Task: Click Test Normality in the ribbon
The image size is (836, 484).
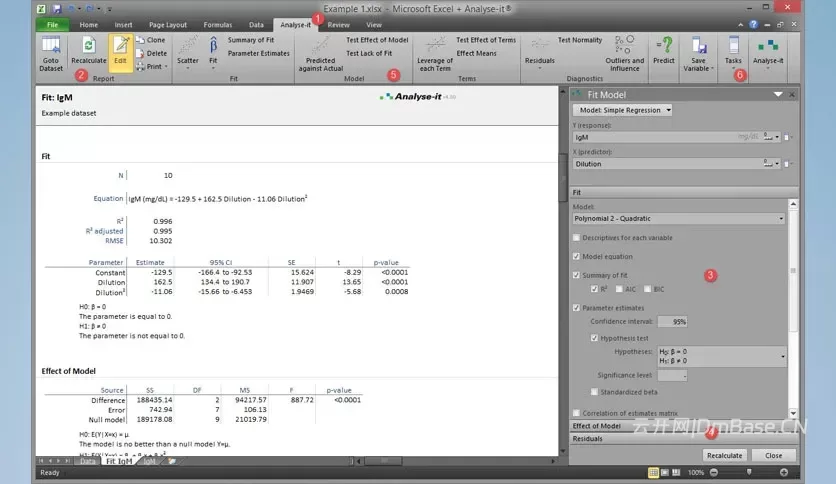Action: (580, 40)
